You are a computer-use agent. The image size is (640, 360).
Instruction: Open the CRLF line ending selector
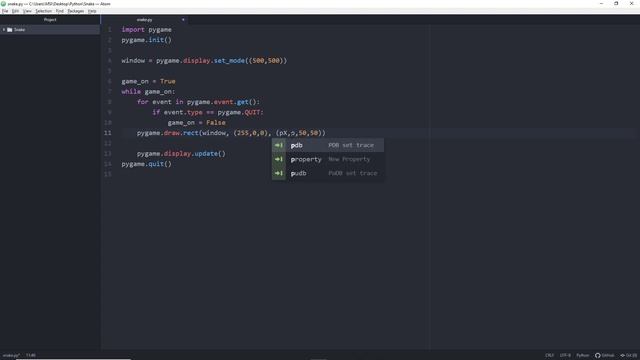[x=549, y=356]
